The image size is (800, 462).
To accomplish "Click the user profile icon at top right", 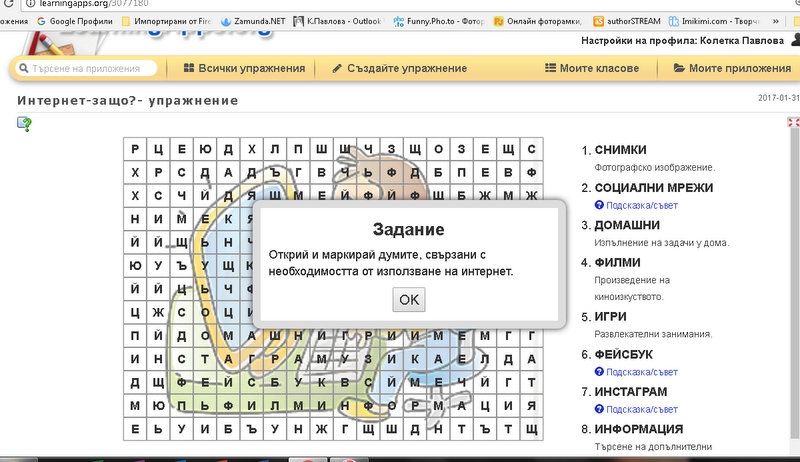I will pos(795,39).
